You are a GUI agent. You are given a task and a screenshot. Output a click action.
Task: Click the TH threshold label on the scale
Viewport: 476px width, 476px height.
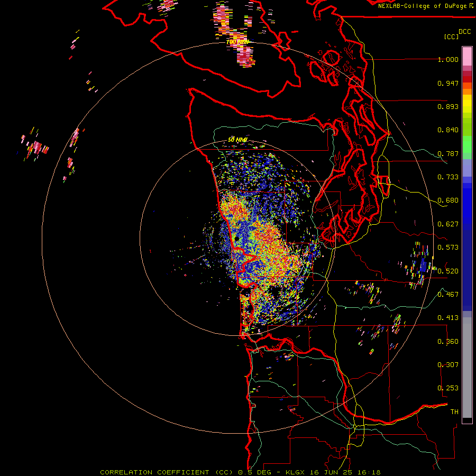click(454, 412)
